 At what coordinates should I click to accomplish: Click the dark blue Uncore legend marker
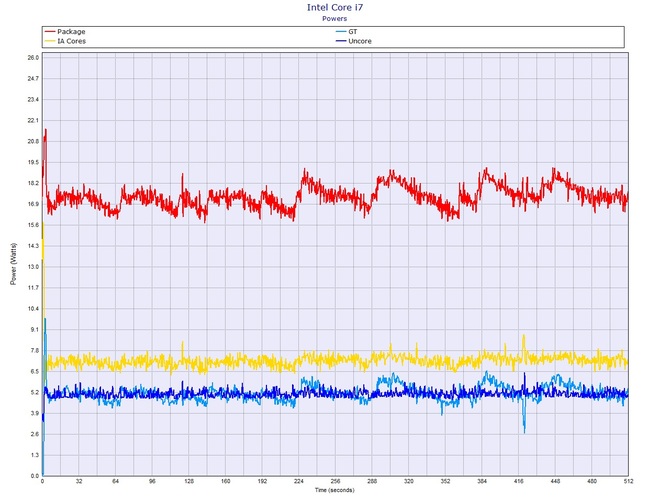tap(341, 41)
